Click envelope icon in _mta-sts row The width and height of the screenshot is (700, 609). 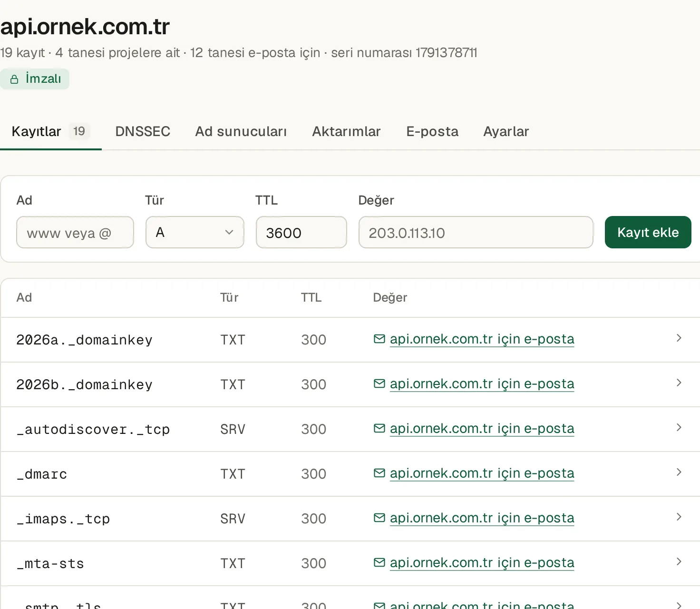(379, 562)
